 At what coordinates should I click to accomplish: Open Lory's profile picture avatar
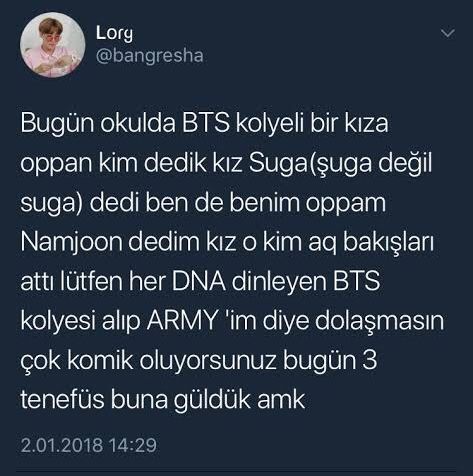pos(53,45)
